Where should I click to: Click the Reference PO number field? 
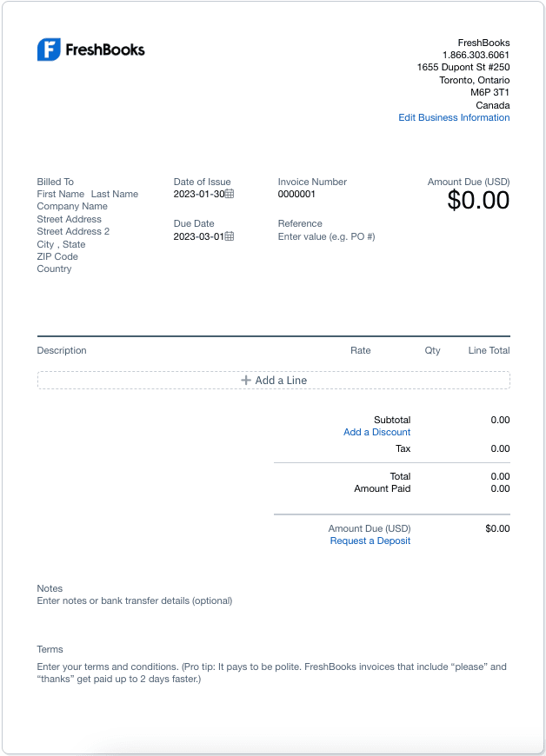[326, 236]
